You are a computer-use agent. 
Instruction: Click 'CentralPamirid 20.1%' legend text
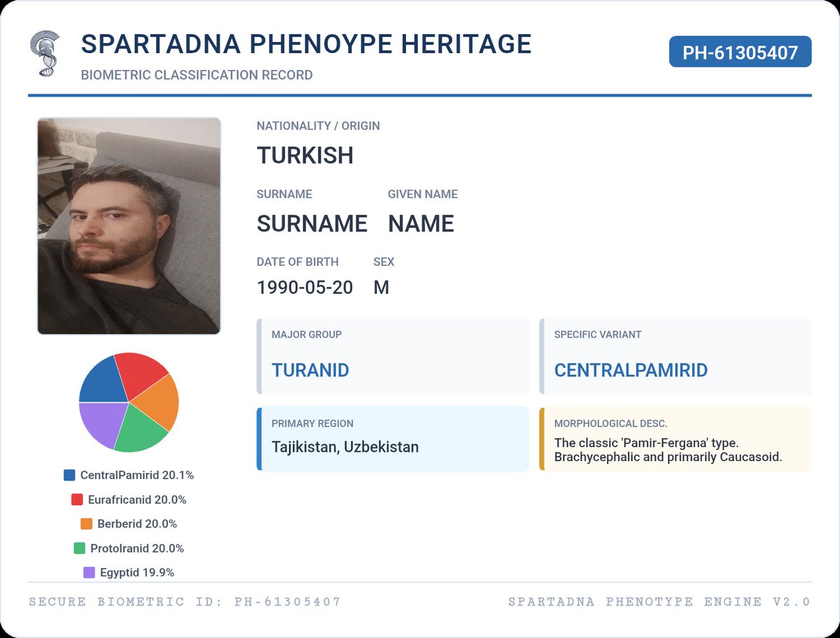[x=137, y=475]
